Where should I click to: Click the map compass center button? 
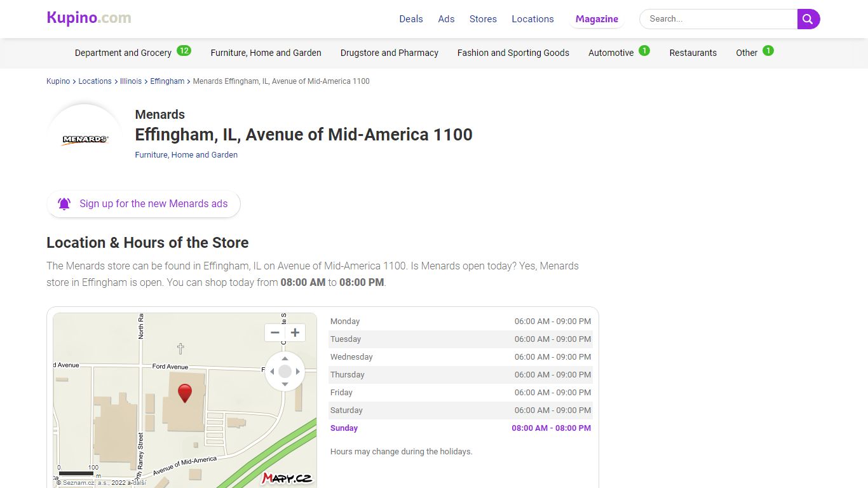(x=285, y=372)
